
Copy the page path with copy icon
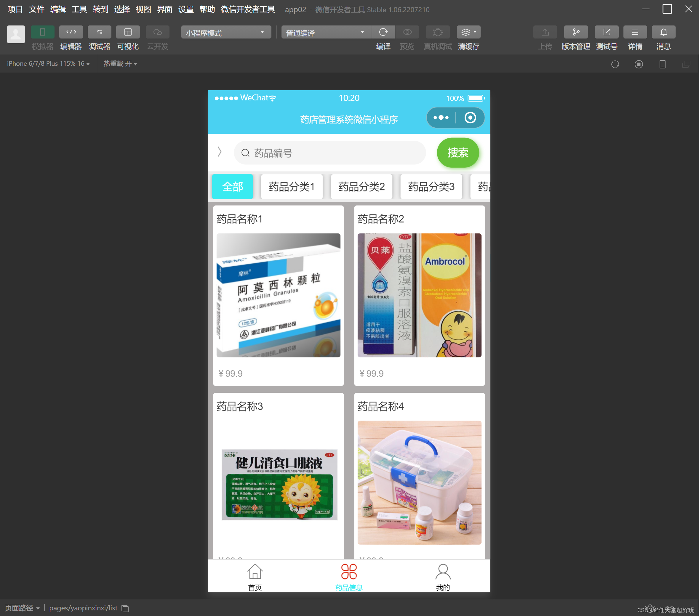click(x=125, y=608)
